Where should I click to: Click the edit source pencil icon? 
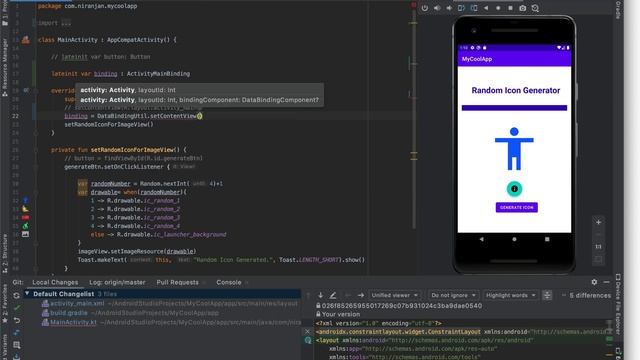click(x=333, y=295)
